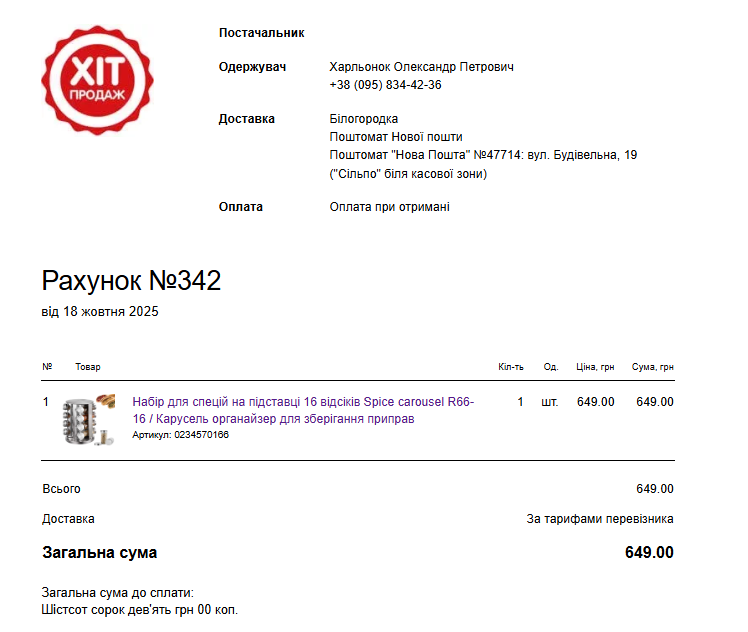This screenshot has height=632, width=748.
Task: Click the Кіл-ть column header
Action: tap(510, 368)
